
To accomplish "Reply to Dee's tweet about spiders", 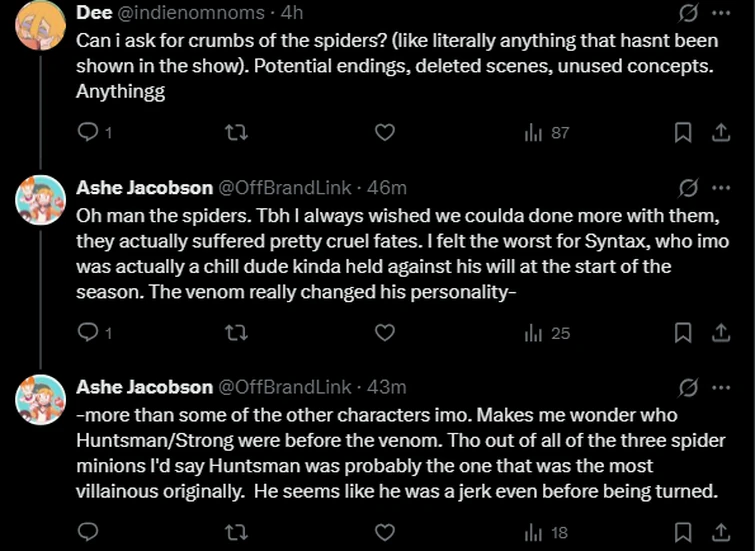I will click(88, 132).
